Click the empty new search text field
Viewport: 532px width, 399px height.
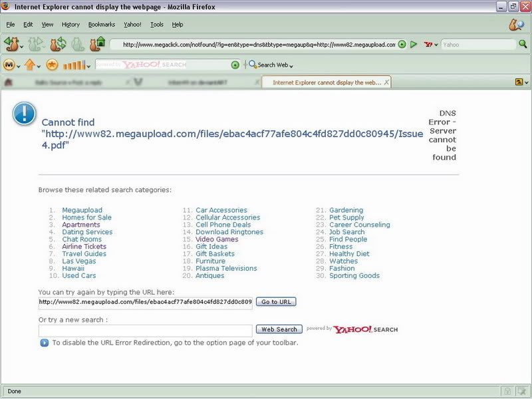(145, 331)
